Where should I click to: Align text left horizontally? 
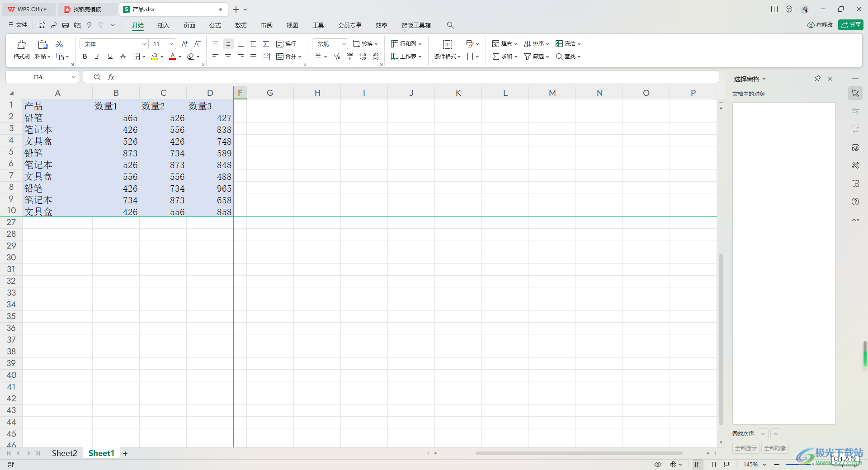click(216, 56)
